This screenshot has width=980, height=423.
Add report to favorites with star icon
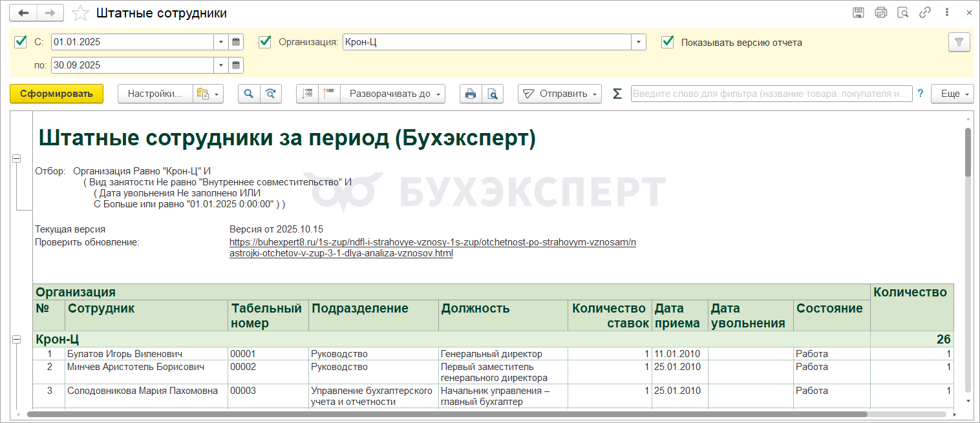pyautogui.click(x=81, y=14)
